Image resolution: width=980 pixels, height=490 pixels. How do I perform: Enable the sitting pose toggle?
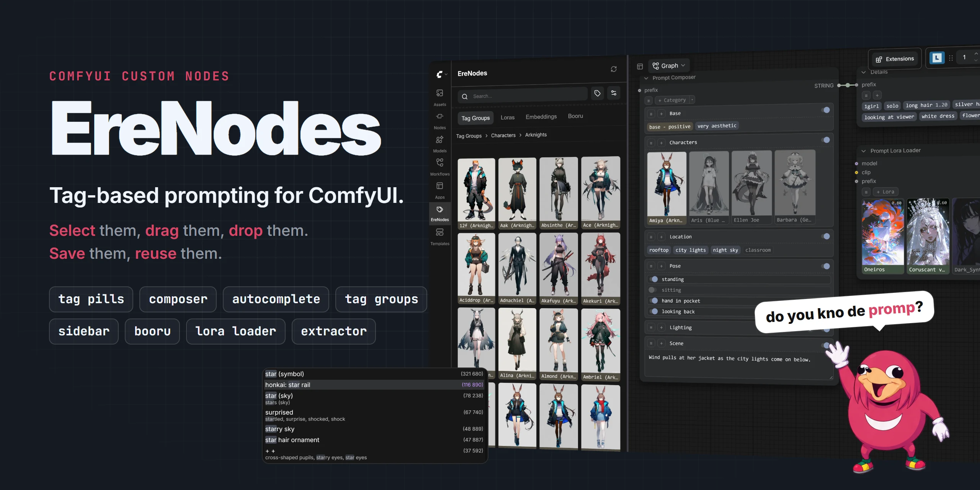653,290
